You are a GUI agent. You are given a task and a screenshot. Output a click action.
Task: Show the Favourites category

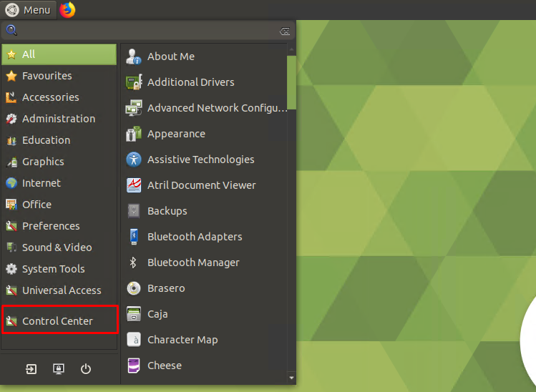click(59, 76)
